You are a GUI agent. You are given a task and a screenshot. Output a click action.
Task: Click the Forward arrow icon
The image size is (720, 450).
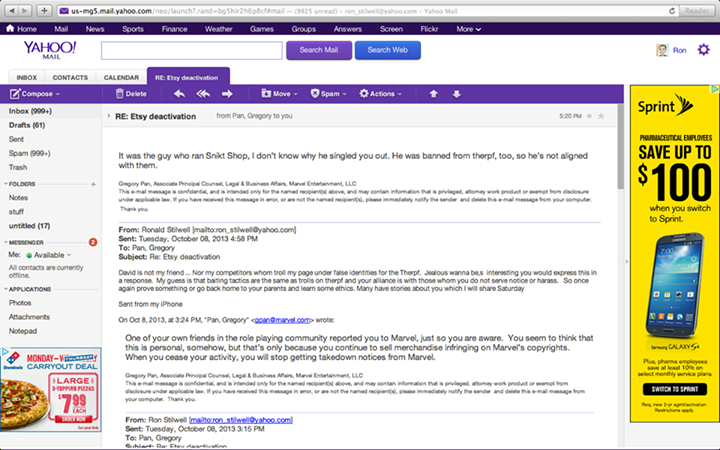tap(227, 94)
